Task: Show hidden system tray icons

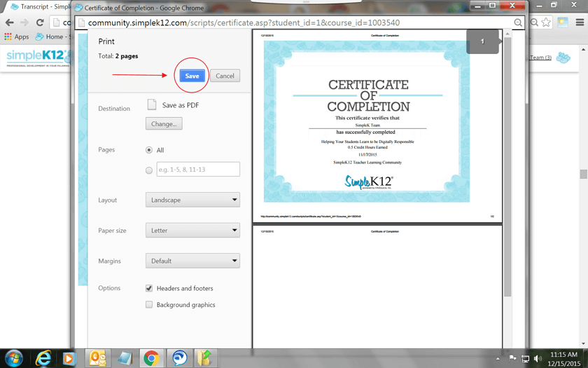Action: tap(498, 359)
